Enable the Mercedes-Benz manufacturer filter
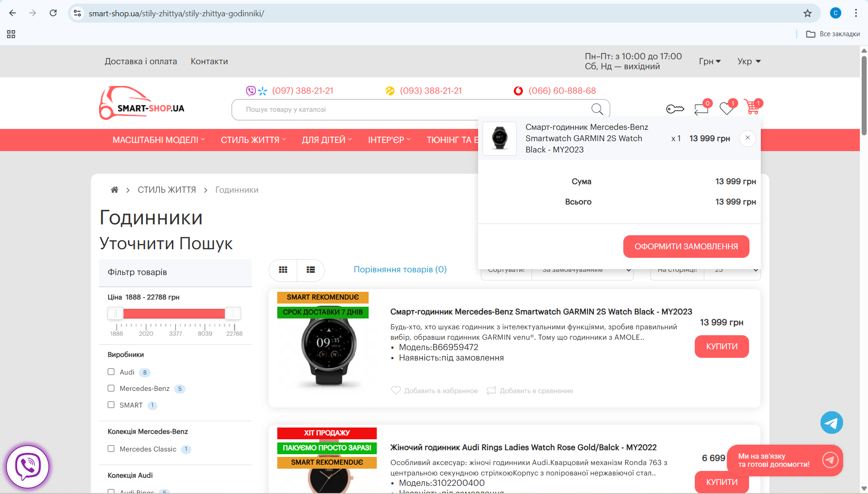This screenshot has width=868, height=494. click(x=111, y=388)
